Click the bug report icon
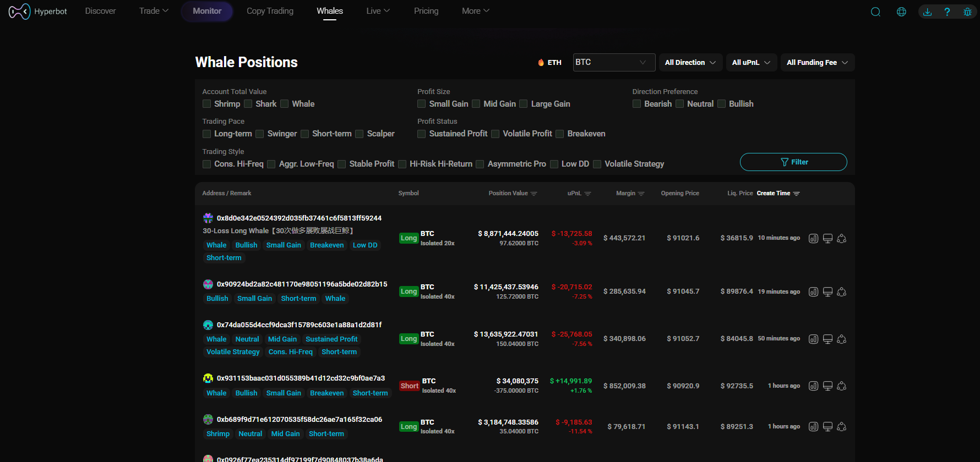 [x=967, y=12]
